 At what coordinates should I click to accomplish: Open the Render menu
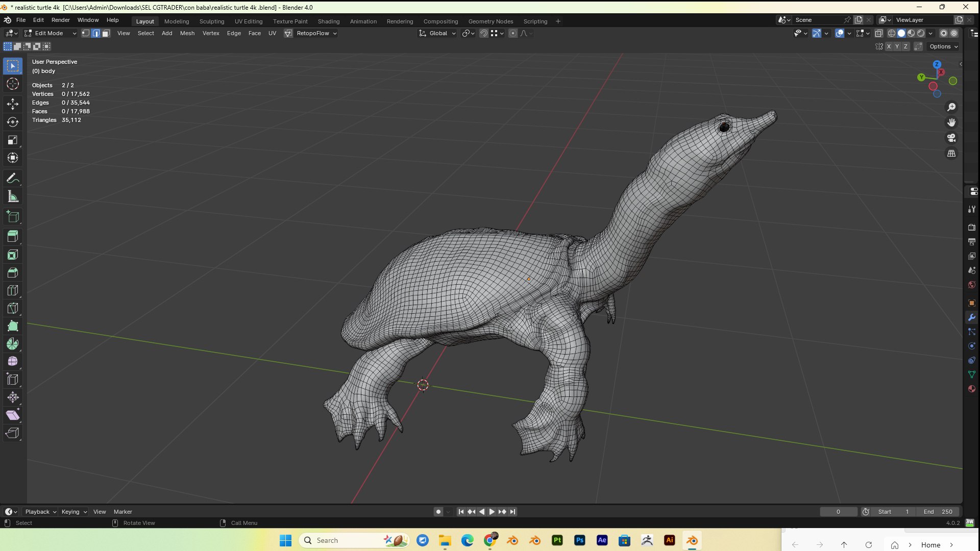click(60, 20)
